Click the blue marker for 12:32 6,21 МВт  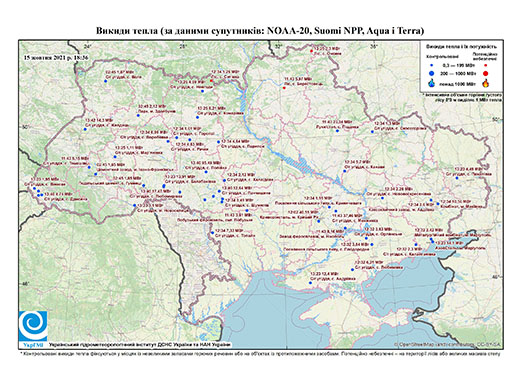click(352, 270)
